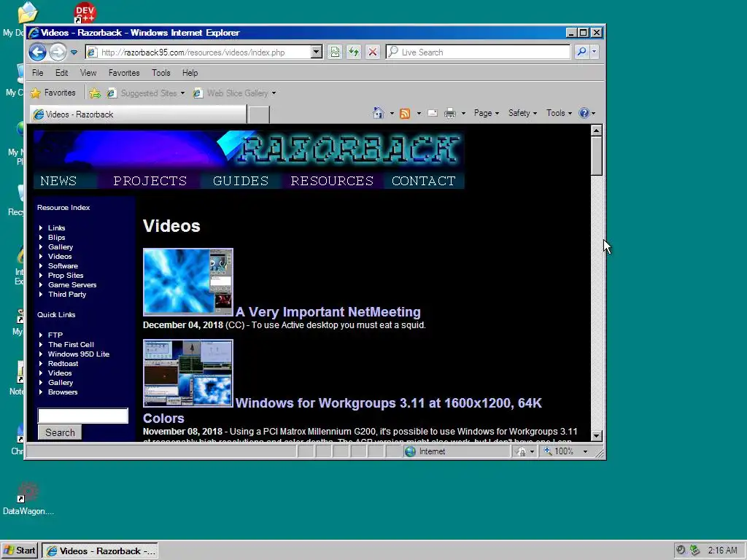Image resolution: width=747 pixels, height=560 pixels.
Task: Click the Print icon
Action: pyautogui.click(x=449, y=113)
